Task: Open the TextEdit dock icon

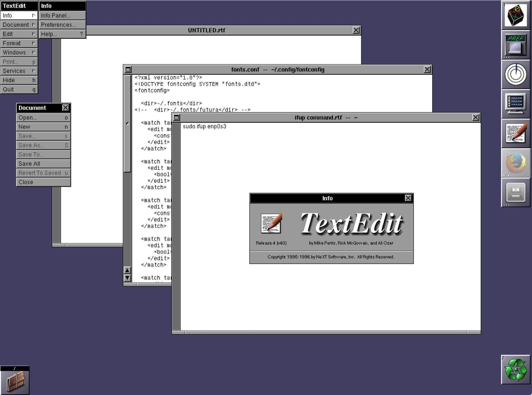Action: point(516,133)
